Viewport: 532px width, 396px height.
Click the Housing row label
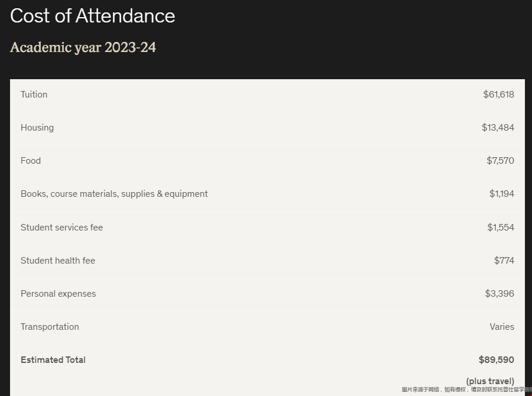tap(37, 128)
